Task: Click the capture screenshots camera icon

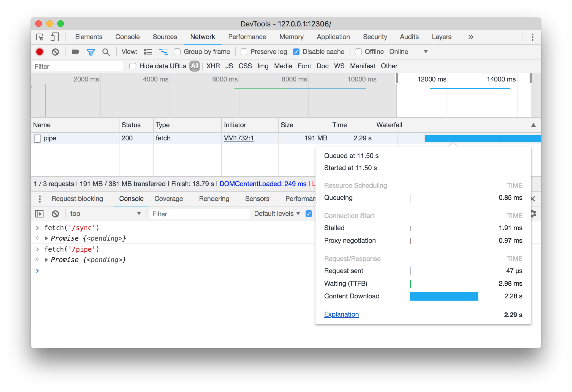Action: coord(75,52)
